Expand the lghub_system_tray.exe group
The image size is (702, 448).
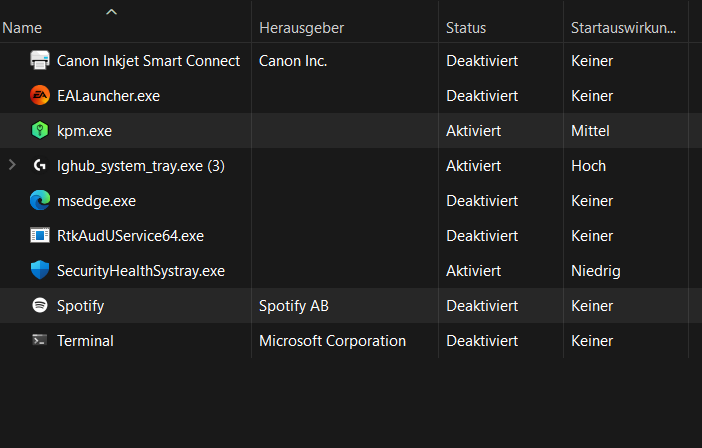12,166
